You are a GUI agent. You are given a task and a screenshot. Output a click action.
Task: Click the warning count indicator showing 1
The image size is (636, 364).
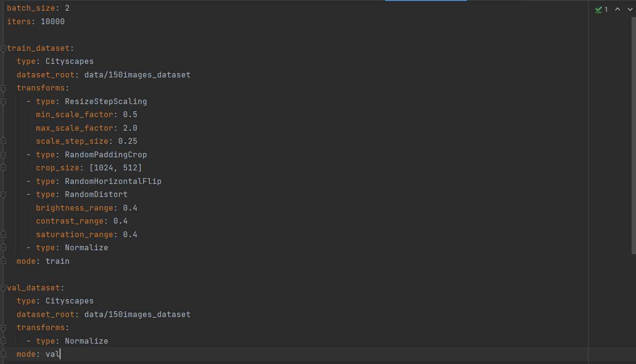[x=605, y=9]
